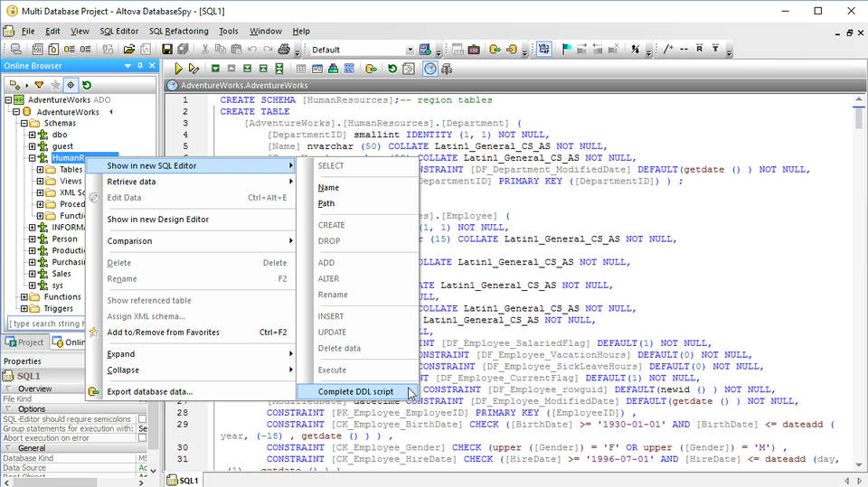This screenshot has height=487, width=868.
Task: Click the Open file folder icon
Action: pos(129,49)
